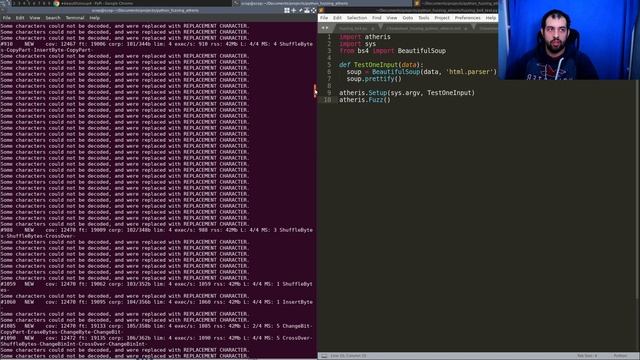640x360 pixels.
Task: Open the Python syntax selector in status bar
Action: pyautogui.click(x=620, y=356)
